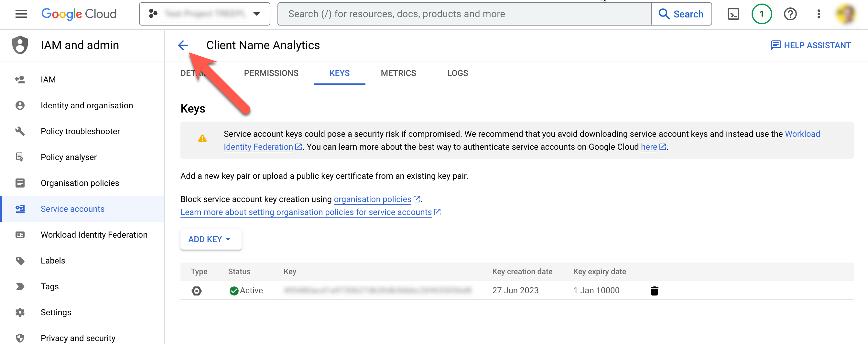Delete the key with trash icon

[654, 290]
